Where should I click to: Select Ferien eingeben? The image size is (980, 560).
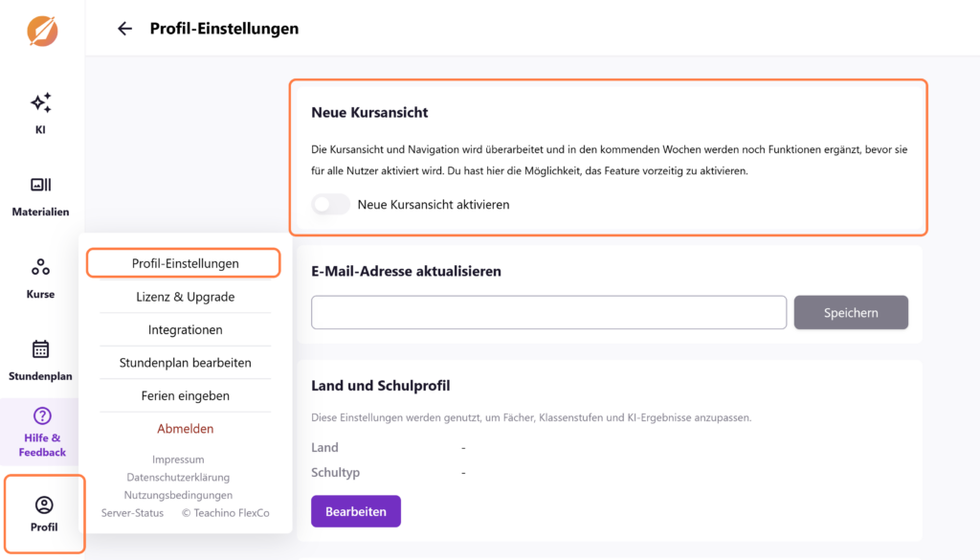184,395
